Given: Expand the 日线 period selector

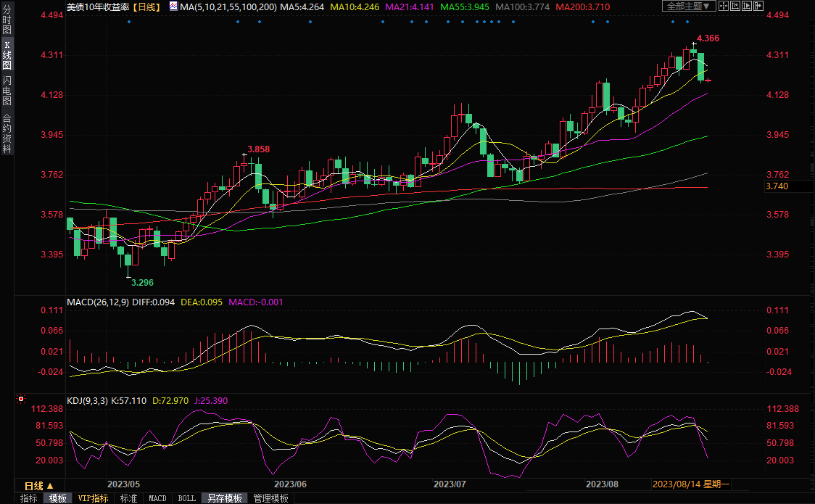Looking at the screenshot, I should click(x=38, y=485).
